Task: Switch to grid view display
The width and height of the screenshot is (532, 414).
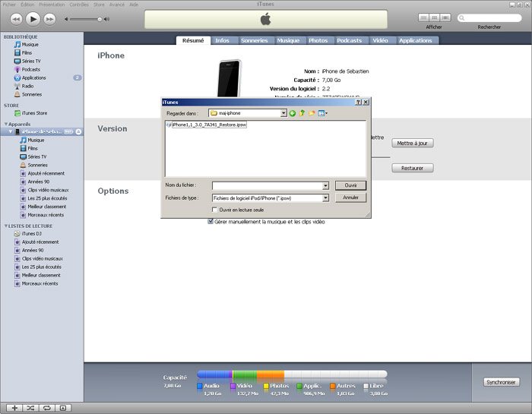Action: 435,17
